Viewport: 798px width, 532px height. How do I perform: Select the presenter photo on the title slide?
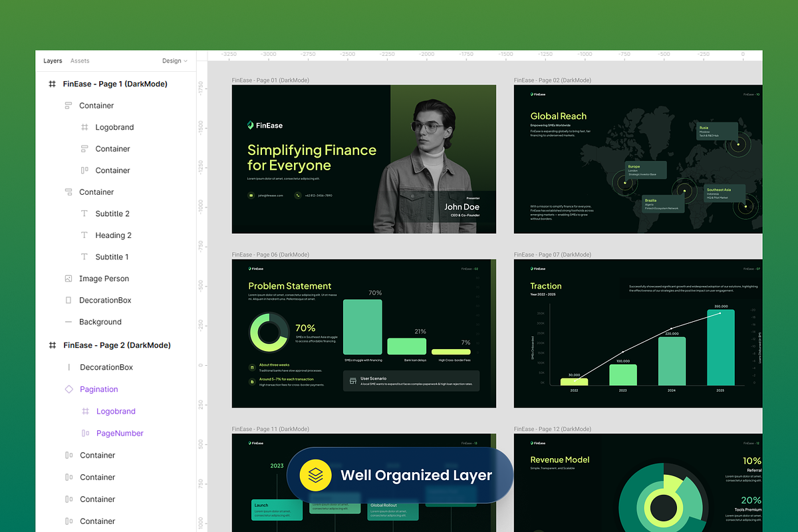[x=426, y=166]
